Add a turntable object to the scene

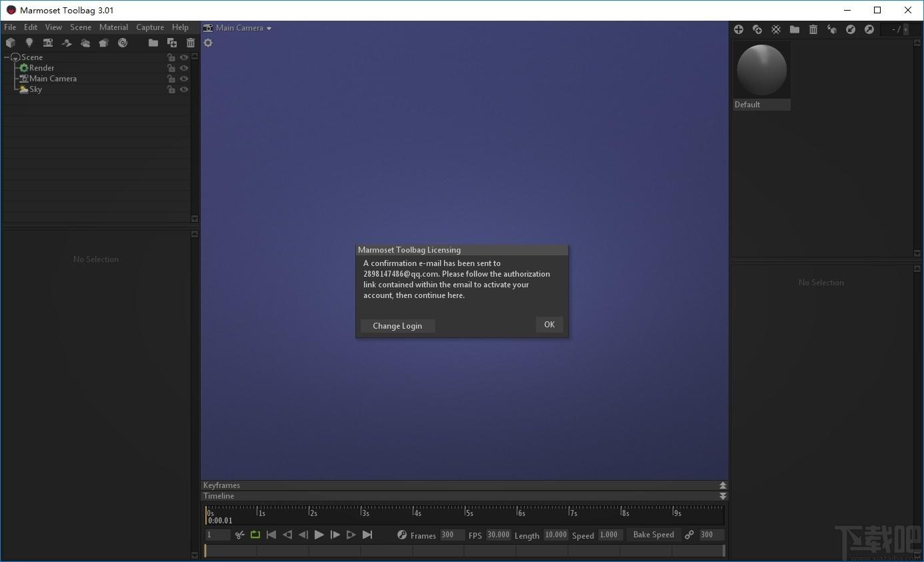122,43
